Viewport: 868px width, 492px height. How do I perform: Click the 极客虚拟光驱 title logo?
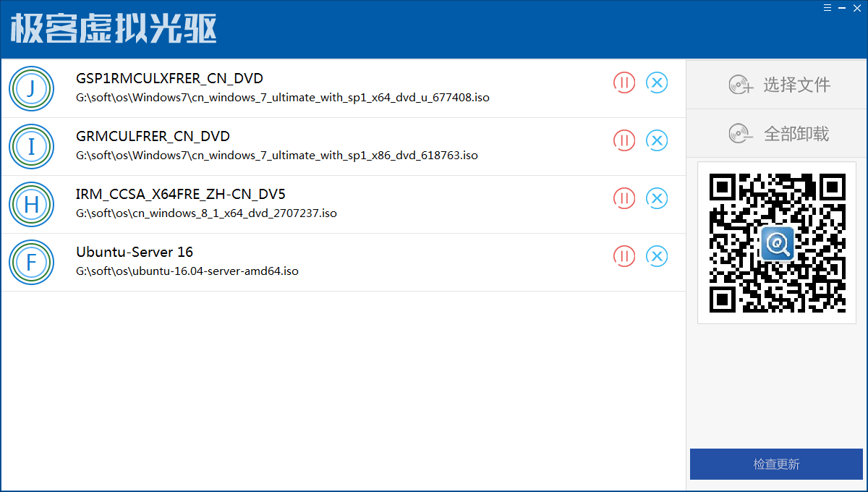(x=114, y=29)
